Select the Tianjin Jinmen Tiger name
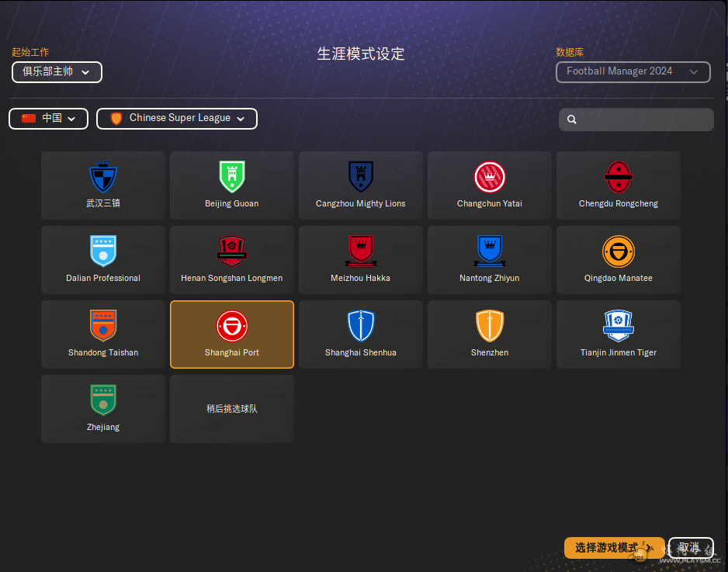Screen dimensions: 728x572 619,352
